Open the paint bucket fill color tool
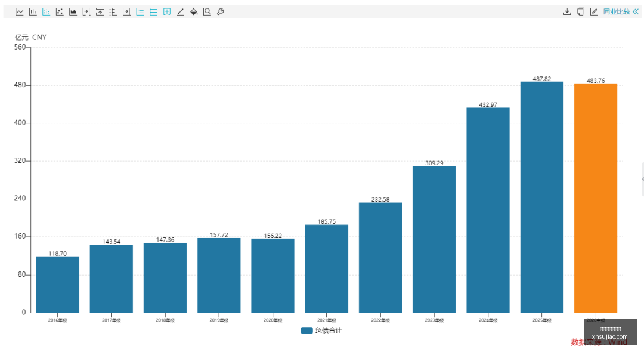Image resolution: width=644 pixels, height=352 pixels. click(194, 12)
